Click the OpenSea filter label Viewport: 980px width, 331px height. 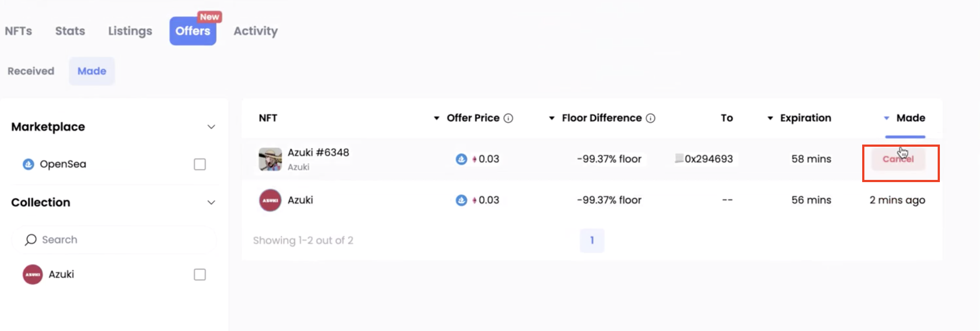pyautogui.click(x=63, y=164)
